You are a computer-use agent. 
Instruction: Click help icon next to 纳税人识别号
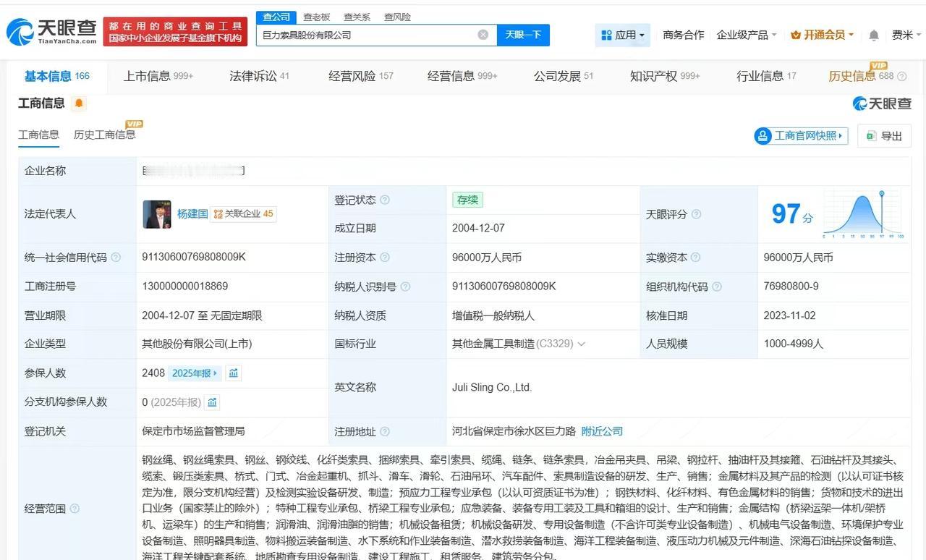pyautogui.click(x=405, y=287)
